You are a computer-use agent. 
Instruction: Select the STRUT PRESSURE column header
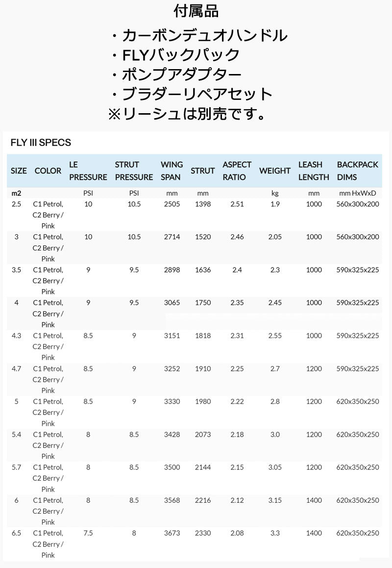[134, 171]
